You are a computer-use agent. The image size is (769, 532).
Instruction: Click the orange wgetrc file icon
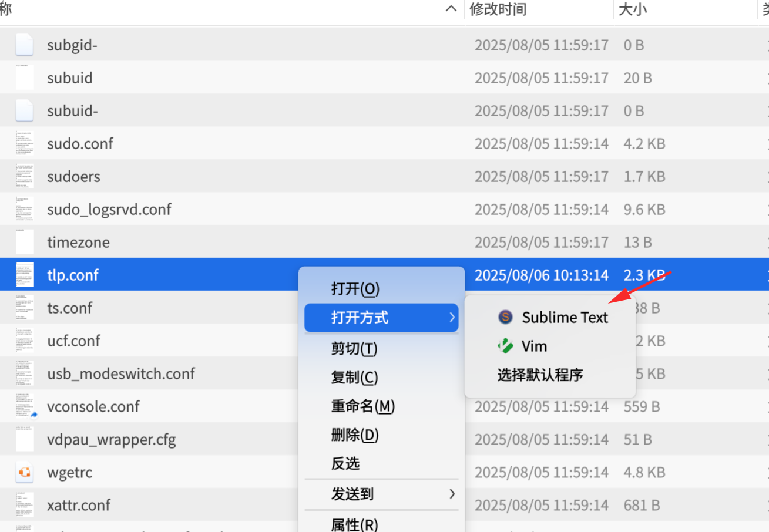[24, 472]
